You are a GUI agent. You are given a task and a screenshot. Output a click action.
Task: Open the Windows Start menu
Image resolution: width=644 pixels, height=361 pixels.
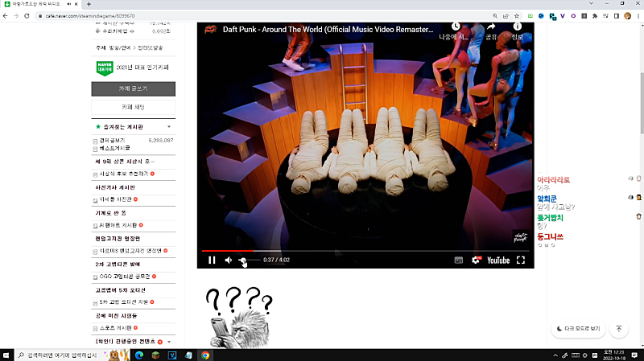(x=6, y=355)
